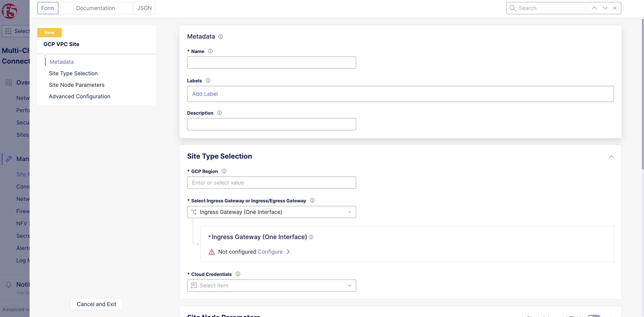The image size is (644, 317).
Task: Click the Configure link for Ingress Gateway
Action: tap(271, 252)
